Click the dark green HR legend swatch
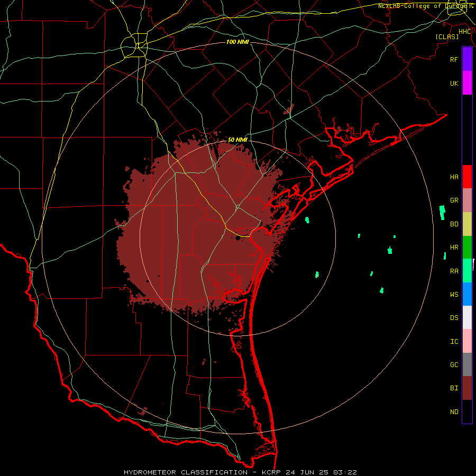This screenshot has height=476, width=476. pos(467,248)
